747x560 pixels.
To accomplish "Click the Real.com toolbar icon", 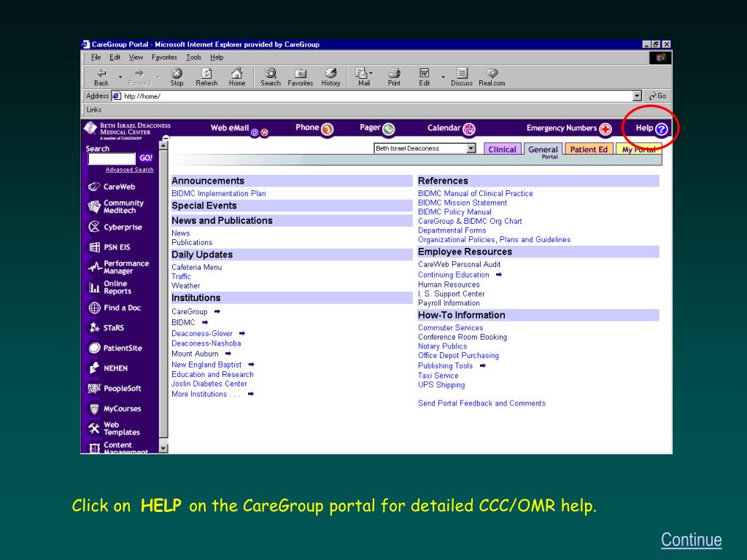I will click(x=492, y=77).
